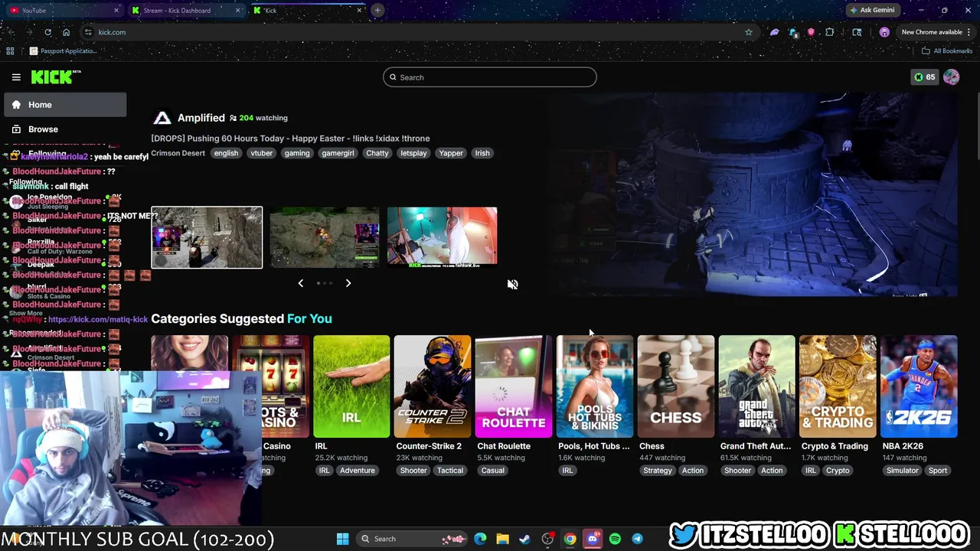Open Spotify from taskbar
The image size is (980, 551).
coord(615,539)
